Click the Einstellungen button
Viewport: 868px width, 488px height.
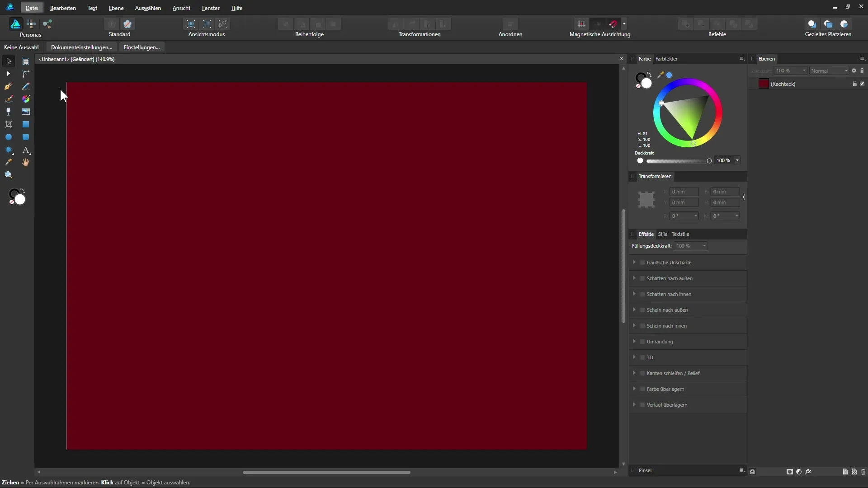point(142,47)
